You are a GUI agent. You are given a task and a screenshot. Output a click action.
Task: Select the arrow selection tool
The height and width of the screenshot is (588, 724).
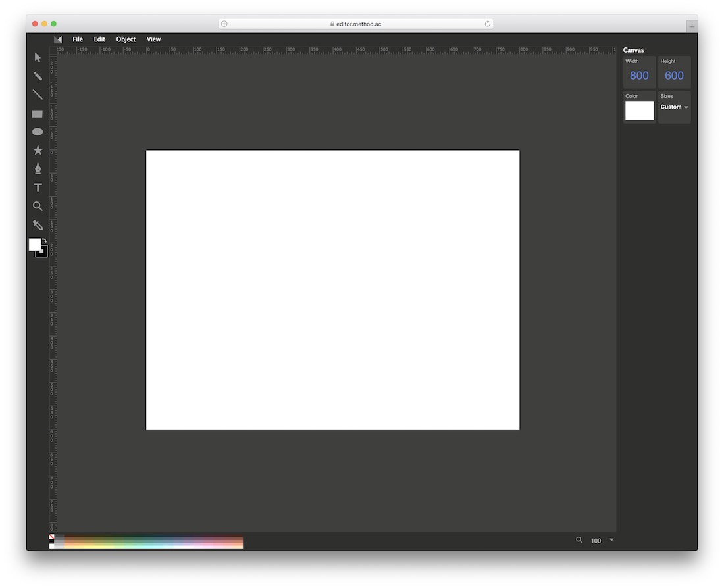38,57
